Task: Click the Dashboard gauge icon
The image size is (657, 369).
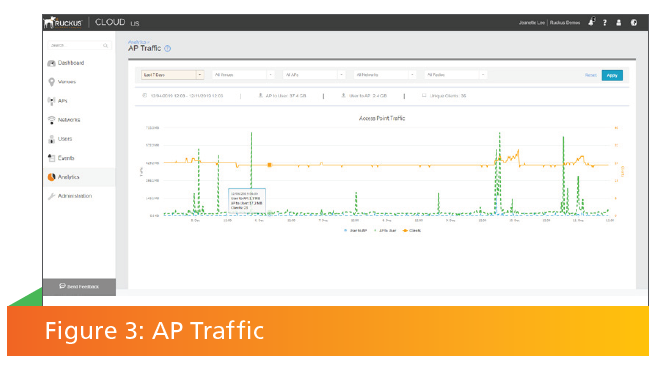Action: 52,63
